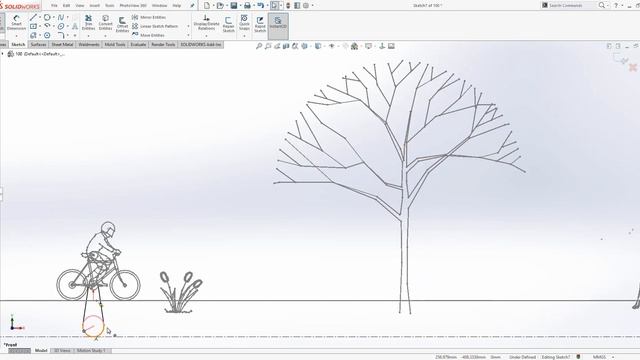Switch to the Render Tools tab
The width and height of the screenshot is (640, 360).
[x=163, y=44]
